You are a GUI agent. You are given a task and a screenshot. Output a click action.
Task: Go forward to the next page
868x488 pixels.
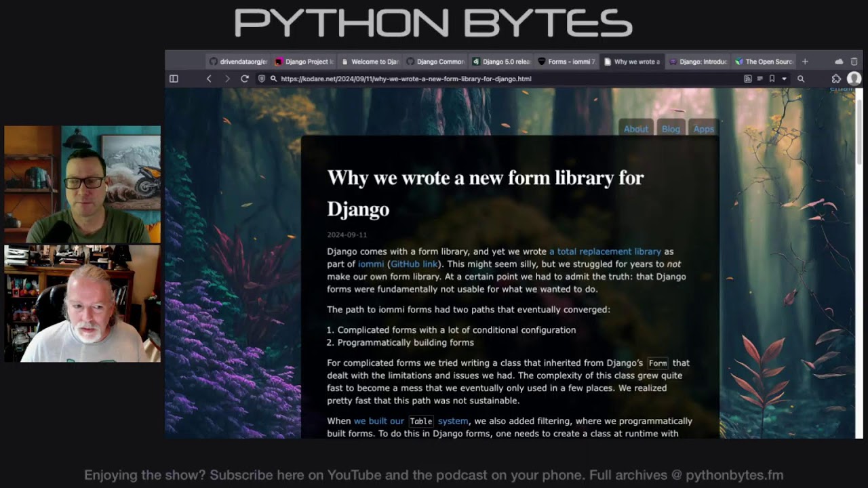tap(227, 79)
